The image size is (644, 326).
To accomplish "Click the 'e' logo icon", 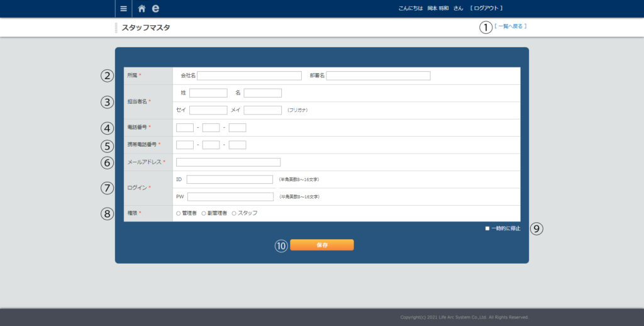I will pyautogui.click(x=155, y=9).
